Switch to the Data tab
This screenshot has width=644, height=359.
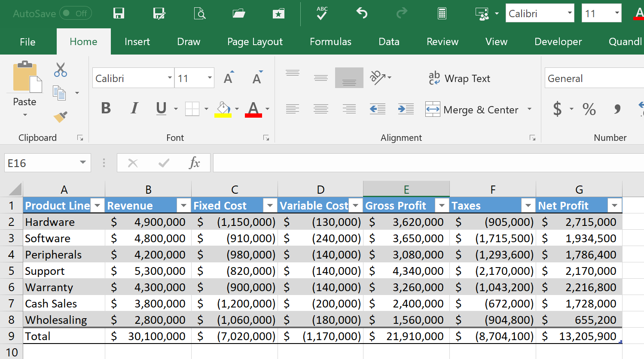click(389, 42)
